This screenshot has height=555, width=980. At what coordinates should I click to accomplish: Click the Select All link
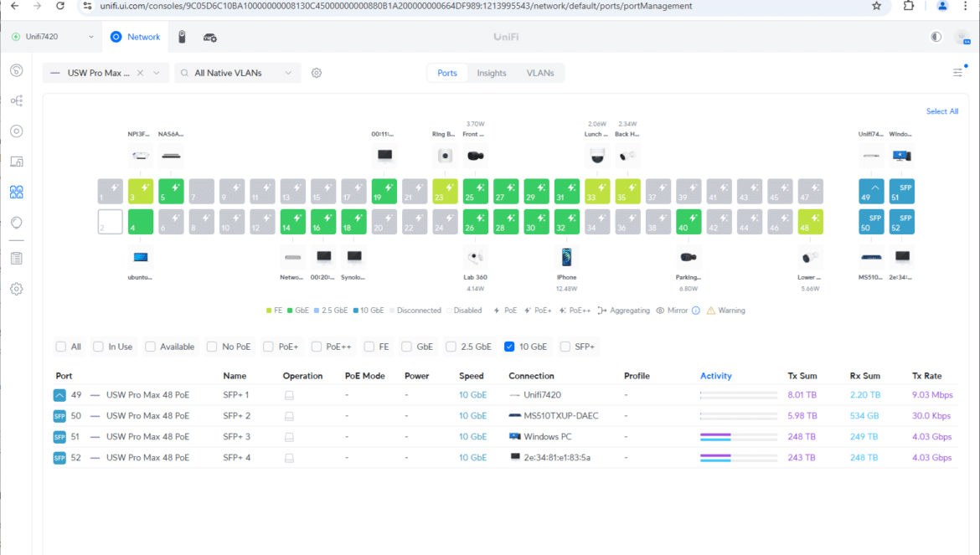941,111
